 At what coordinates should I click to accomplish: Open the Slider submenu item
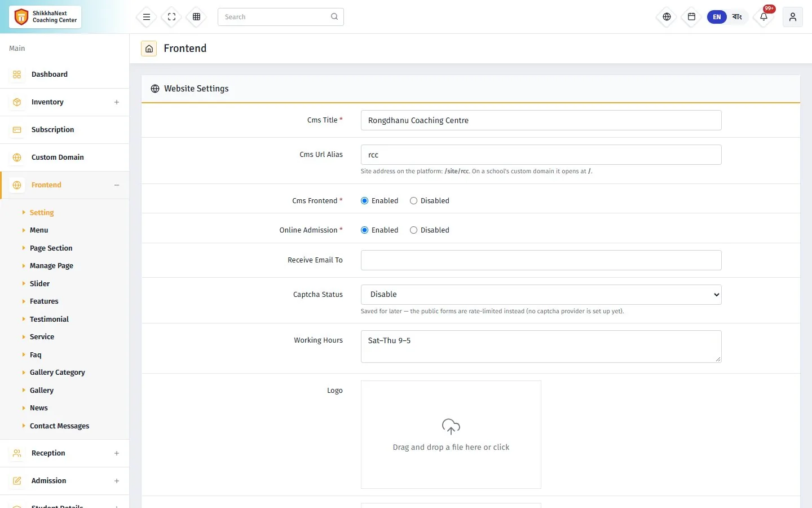click(x=39, y=284)
